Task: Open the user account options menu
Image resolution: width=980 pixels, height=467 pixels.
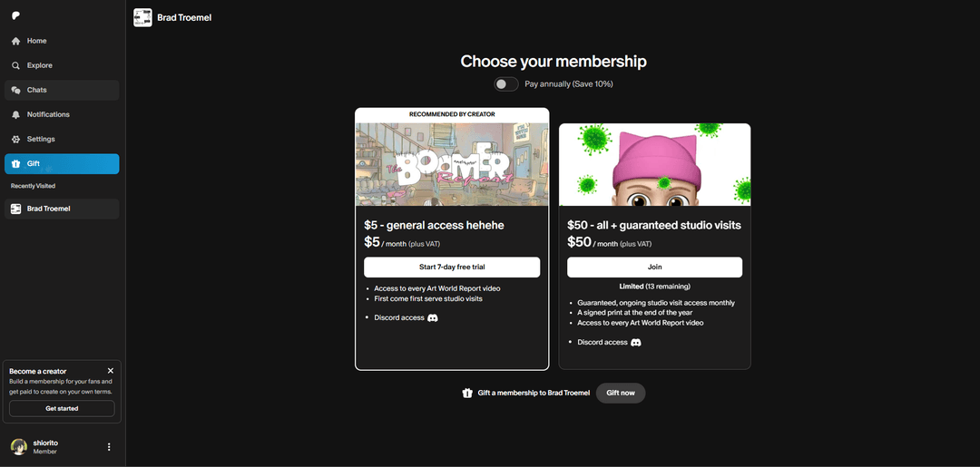Action: coord(109,447)
